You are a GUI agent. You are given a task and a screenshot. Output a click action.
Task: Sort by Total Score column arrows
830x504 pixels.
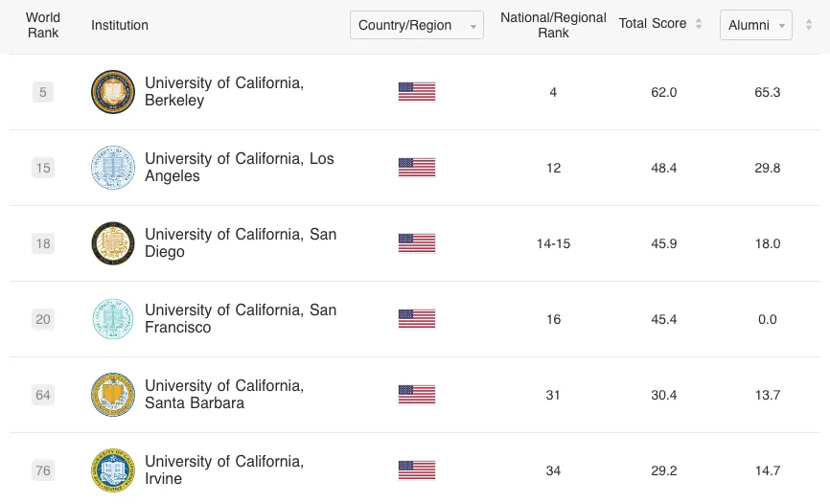click(699, 24)
